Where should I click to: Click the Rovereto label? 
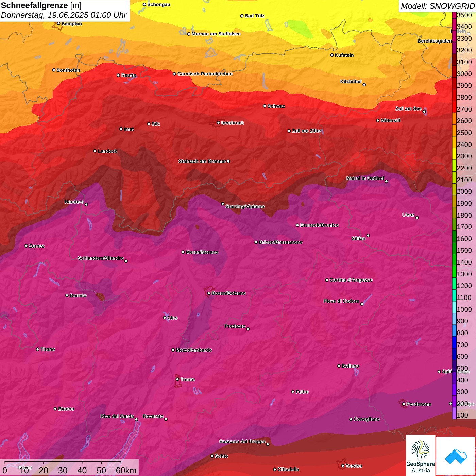point(153,416)
